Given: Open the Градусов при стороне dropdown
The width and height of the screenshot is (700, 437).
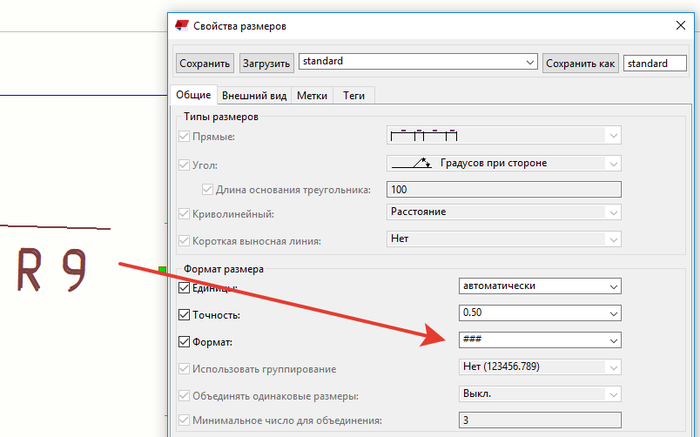Looking at the screenshot, I should click(x=504, y=163).
